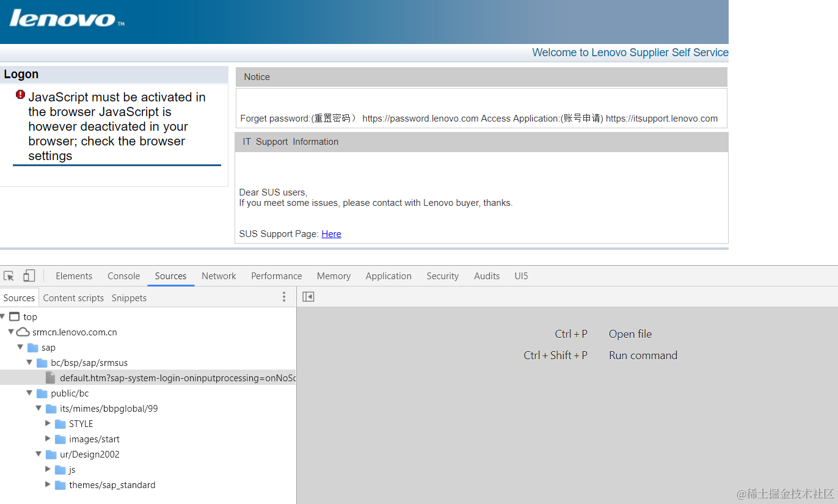This screenshot has height=504, width=838.
Task: Expand the themes/sap_standard folder arrow
Action: (48, 484)
